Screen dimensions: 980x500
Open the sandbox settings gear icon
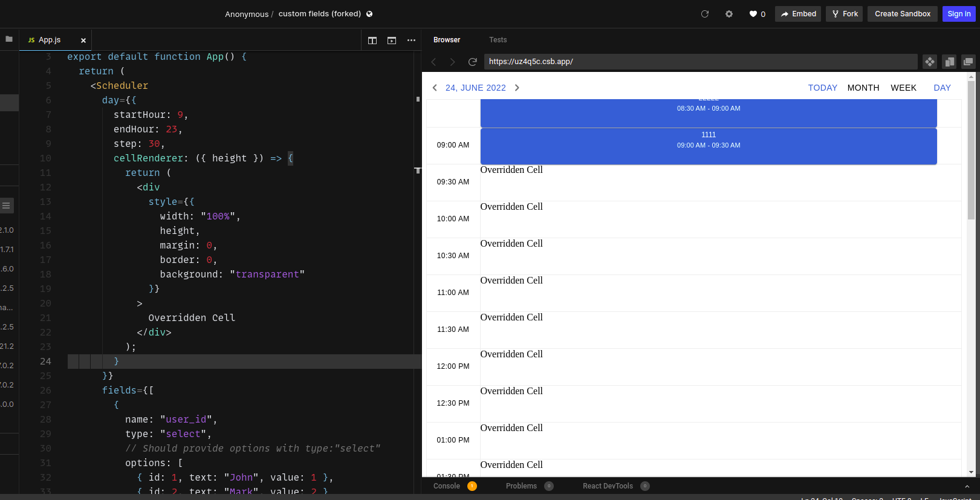tap(729, 14)
